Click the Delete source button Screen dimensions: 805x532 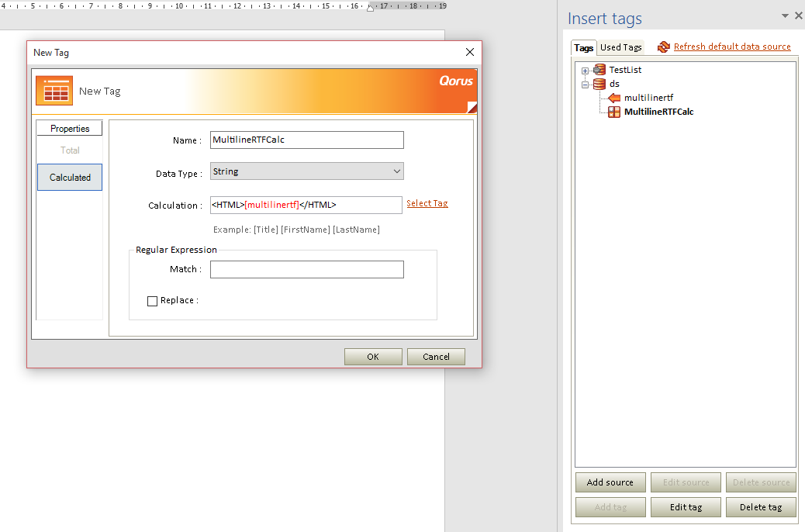[761, 482]
